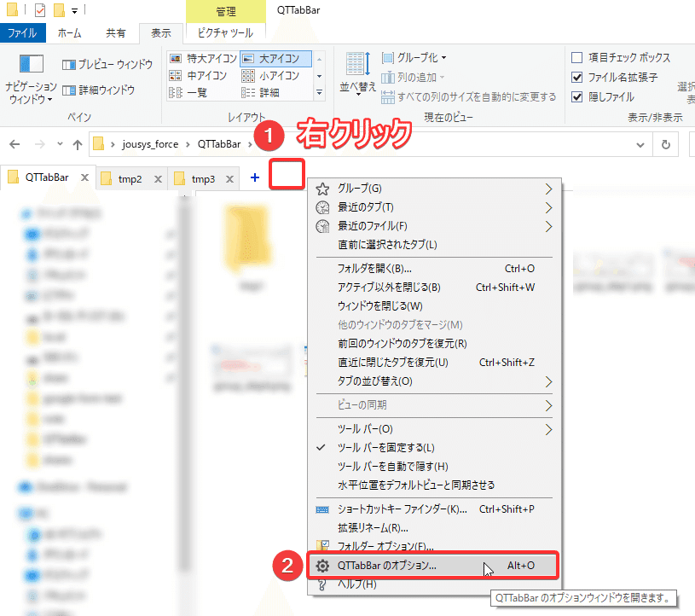Screen dimensions: 695x616
Task: Select Details (詳細) layout
Action: pyautogui.click(x=261, y=92)
